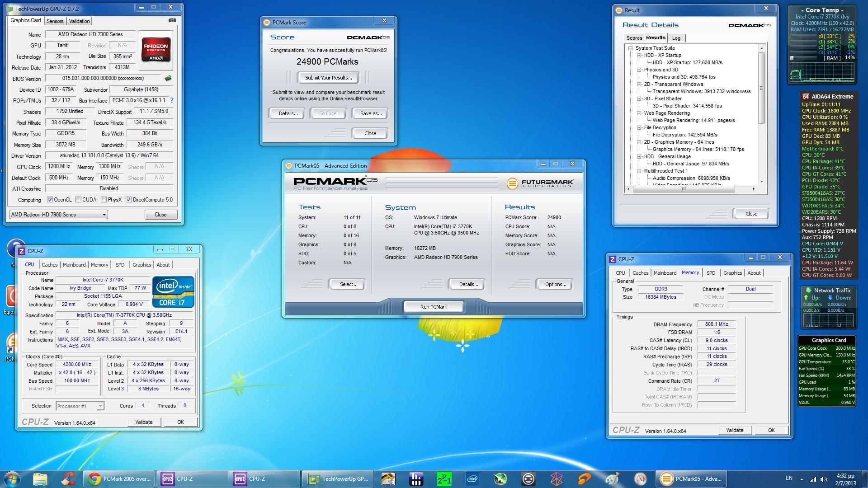868x488 pixels.
Task: Click Save as button in PCMark Score
Action: click(371, 113)
